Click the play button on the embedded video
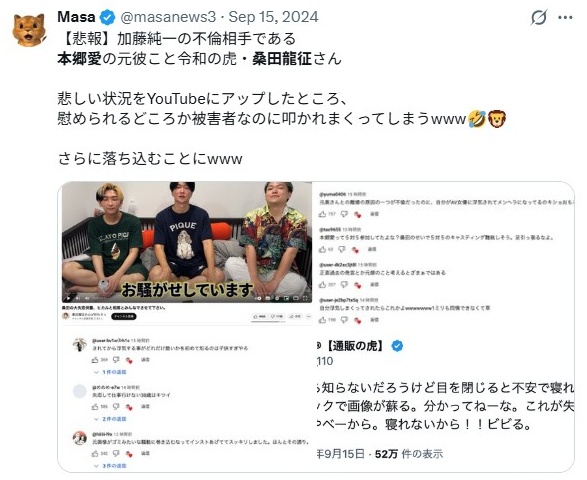Screen dimensions: 587x480 pyautogui.click(x=69, y=298)
